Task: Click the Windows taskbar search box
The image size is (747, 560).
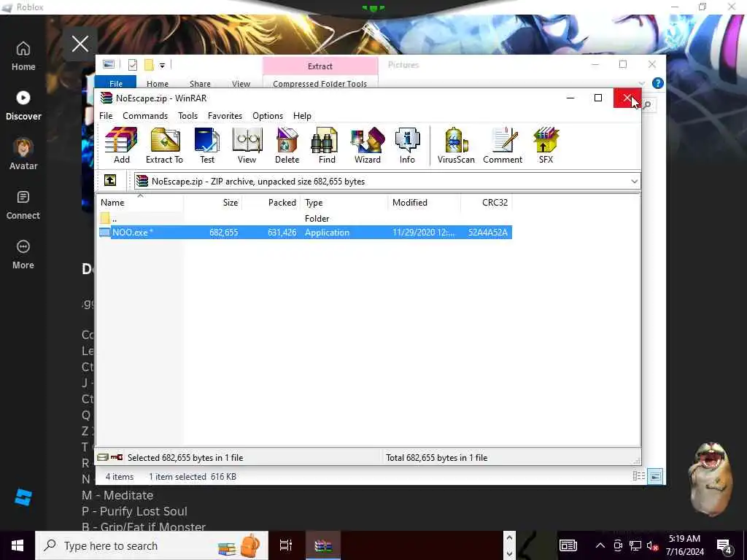Action: (152, 545)
